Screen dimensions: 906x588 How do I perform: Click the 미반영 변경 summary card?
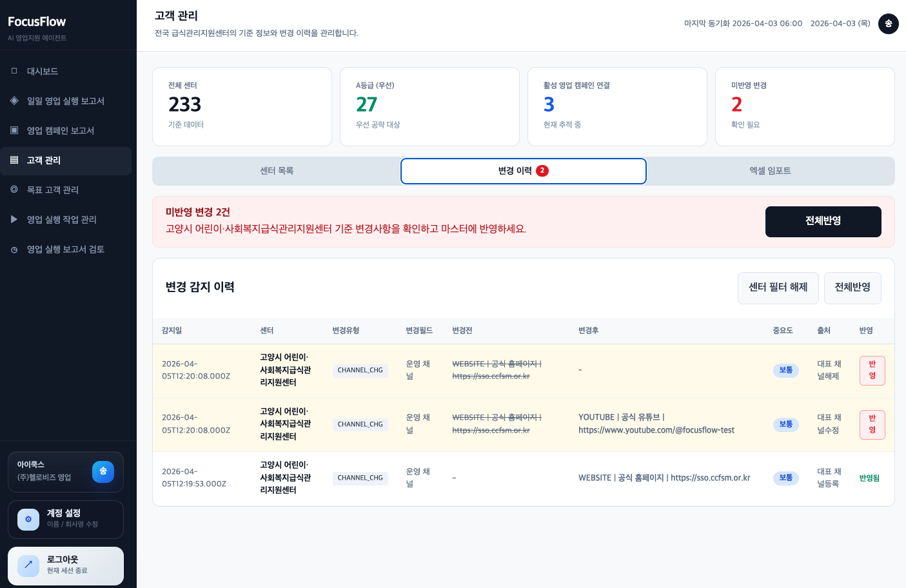(804, 106)
